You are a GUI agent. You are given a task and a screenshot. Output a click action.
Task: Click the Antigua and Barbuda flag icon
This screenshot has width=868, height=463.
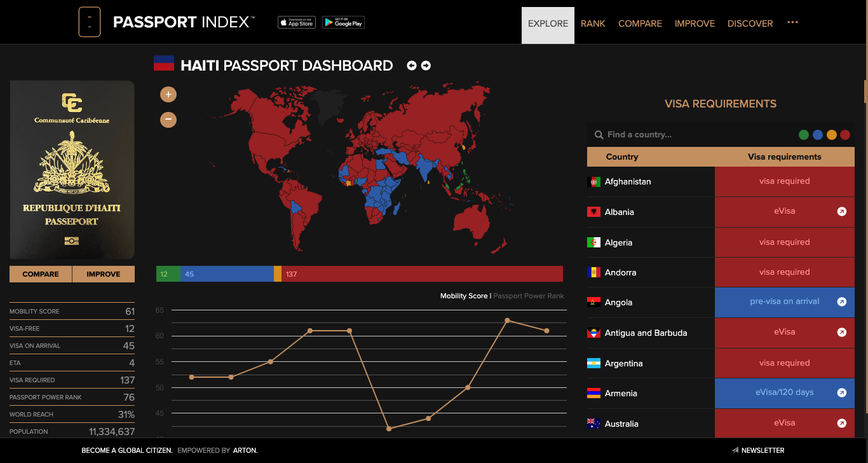(594, 333)
